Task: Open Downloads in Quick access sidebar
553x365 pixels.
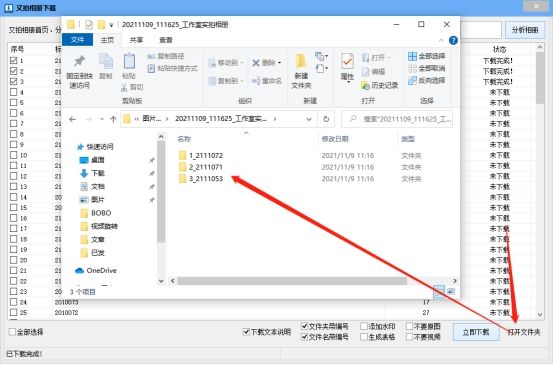Action: [92, 173]
